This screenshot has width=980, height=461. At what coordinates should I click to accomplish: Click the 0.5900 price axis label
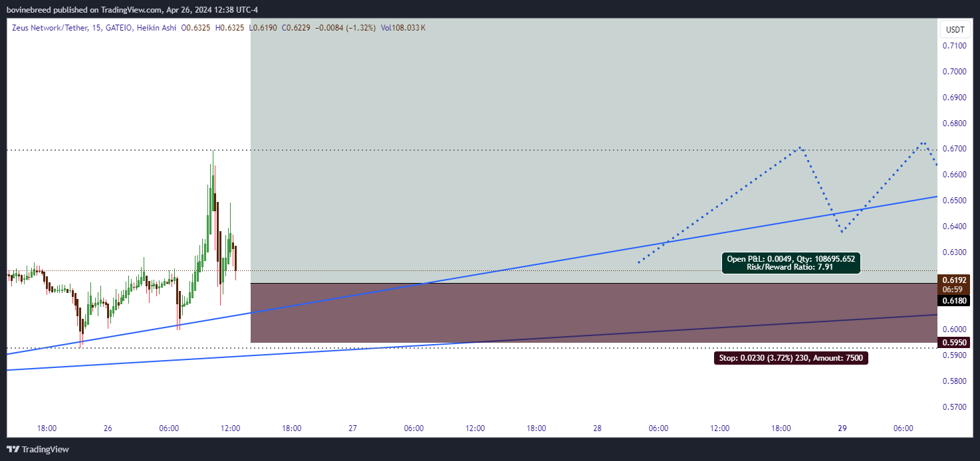(954, 355)
